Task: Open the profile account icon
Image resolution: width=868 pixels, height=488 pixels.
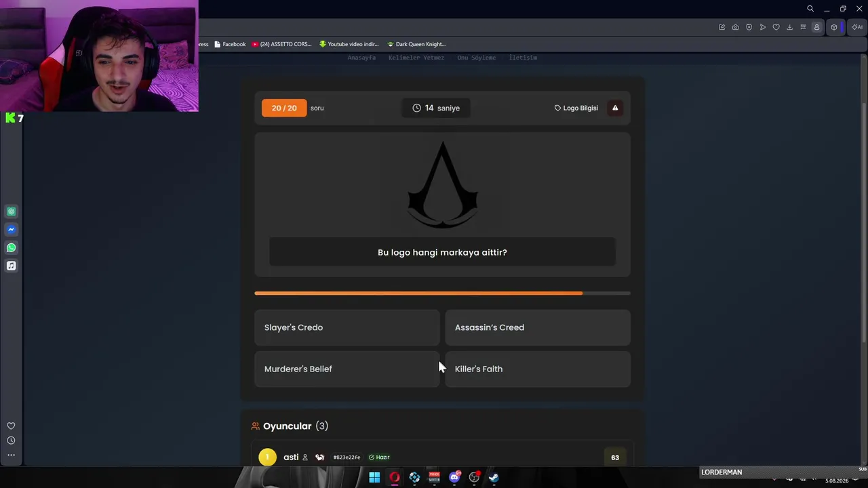Action: coord(816,27)
